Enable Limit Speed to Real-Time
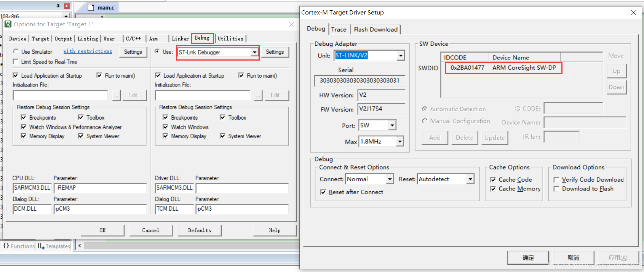This screenshot has height=272, width=644. pyautogui.click(x=16, y=62)
